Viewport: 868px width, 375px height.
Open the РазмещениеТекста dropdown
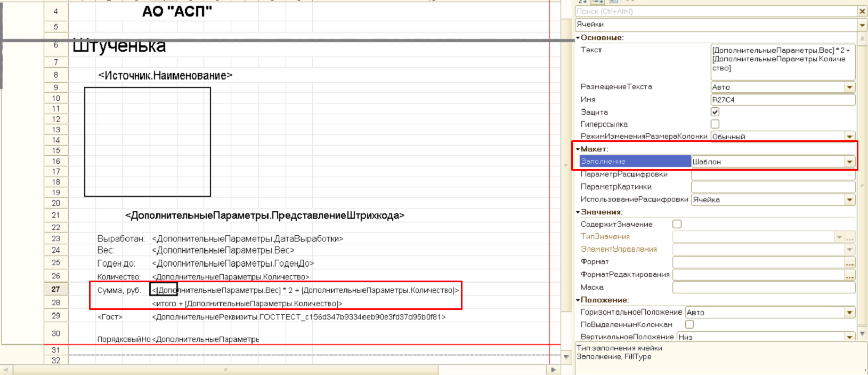pos(849,87)
